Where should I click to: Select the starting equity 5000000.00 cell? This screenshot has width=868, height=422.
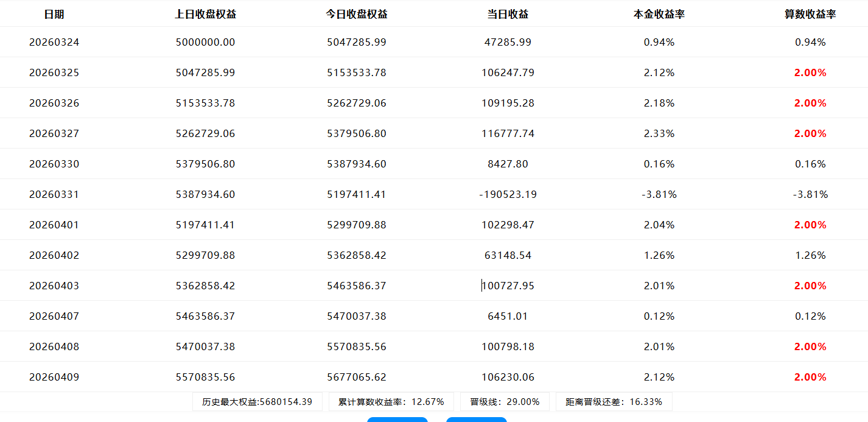[x=205, y=42]
